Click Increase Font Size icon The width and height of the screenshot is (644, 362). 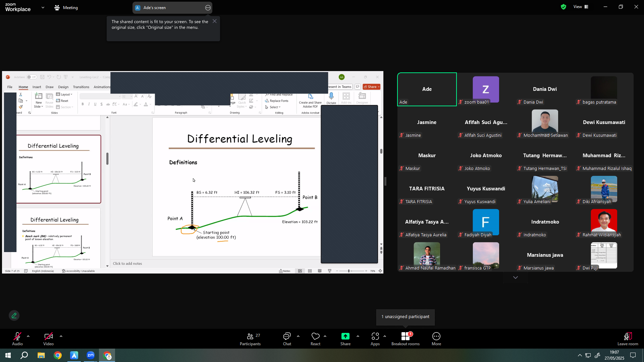point(136,96)
